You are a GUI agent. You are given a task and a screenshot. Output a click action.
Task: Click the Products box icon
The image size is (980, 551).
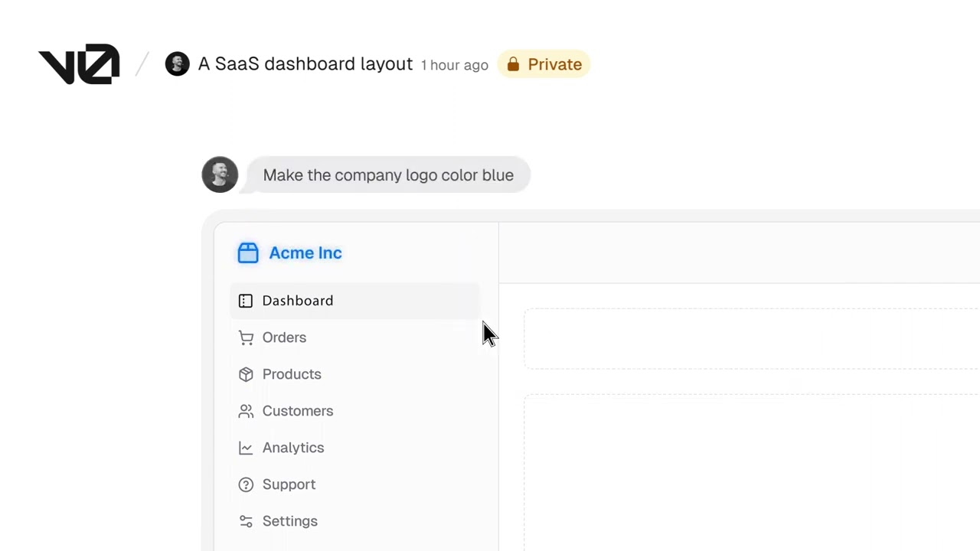click(x=246, y=374)
